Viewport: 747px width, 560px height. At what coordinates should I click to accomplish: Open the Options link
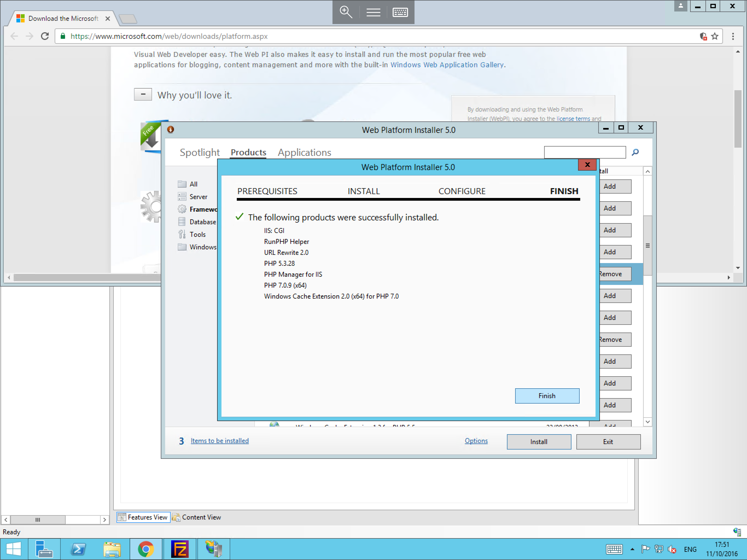pyautogui.click(x=476, y=441)
